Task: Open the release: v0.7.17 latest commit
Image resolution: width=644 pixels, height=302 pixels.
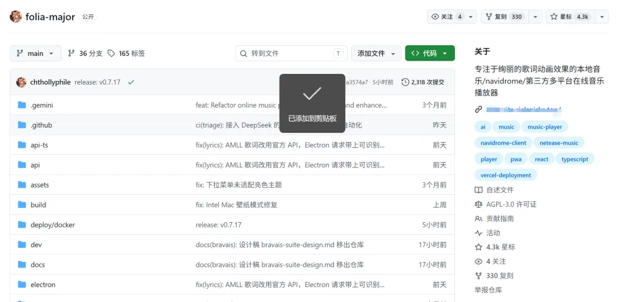Action: 97,82
